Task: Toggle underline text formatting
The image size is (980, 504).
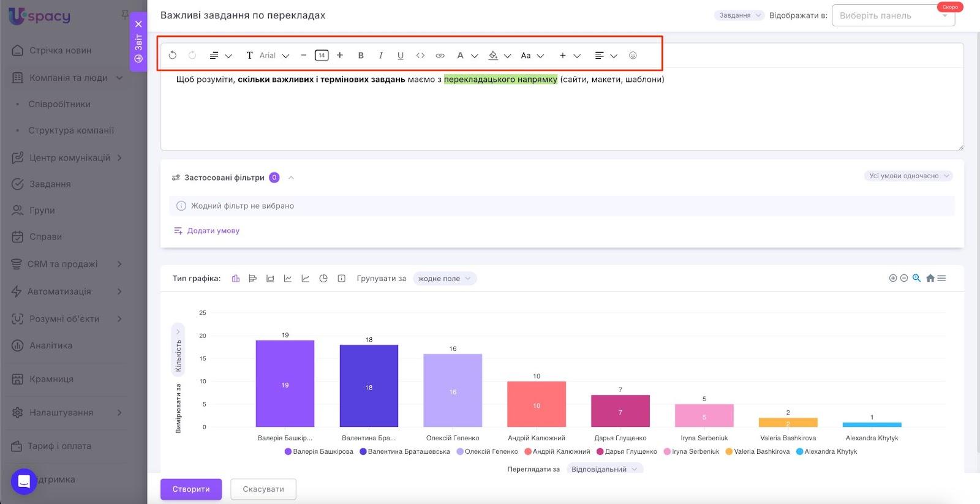Action: [x=401, y=55]
